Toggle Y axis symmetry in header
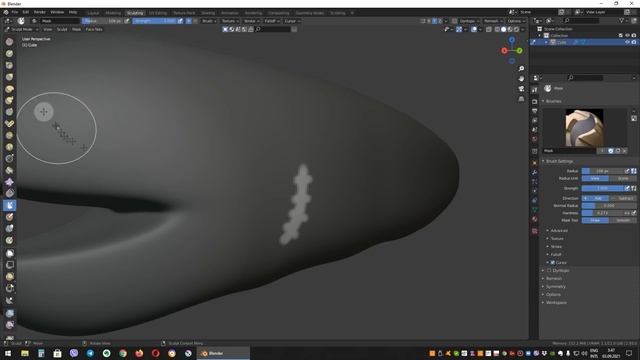Screen dimensions: 640x360 [x=434, y=21]
